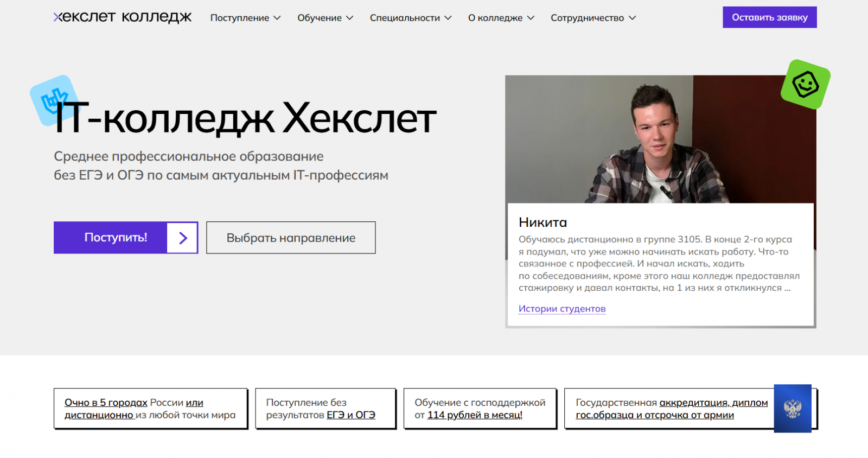868x458 pixels.
Task: Expand the Сотрудничество chevron
Action: coord(632,18)
